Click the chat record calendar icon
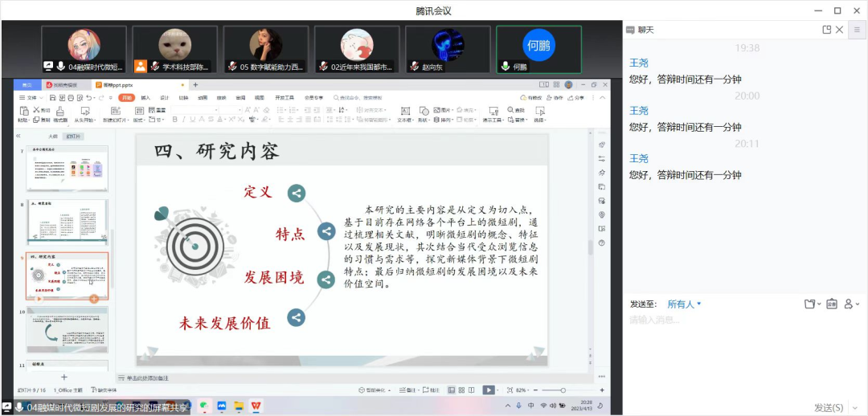This screenshot has height=416, width=868. tap(831, 304)
